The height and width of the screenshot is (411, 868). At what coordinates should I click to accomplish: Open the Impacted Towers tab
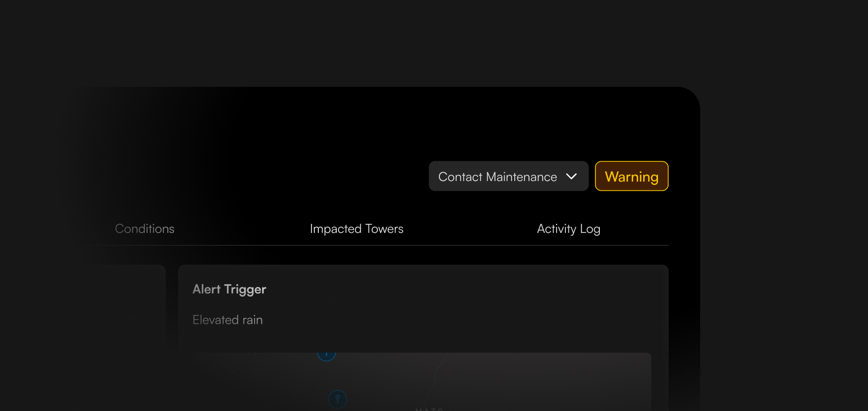tap(357, 229)
